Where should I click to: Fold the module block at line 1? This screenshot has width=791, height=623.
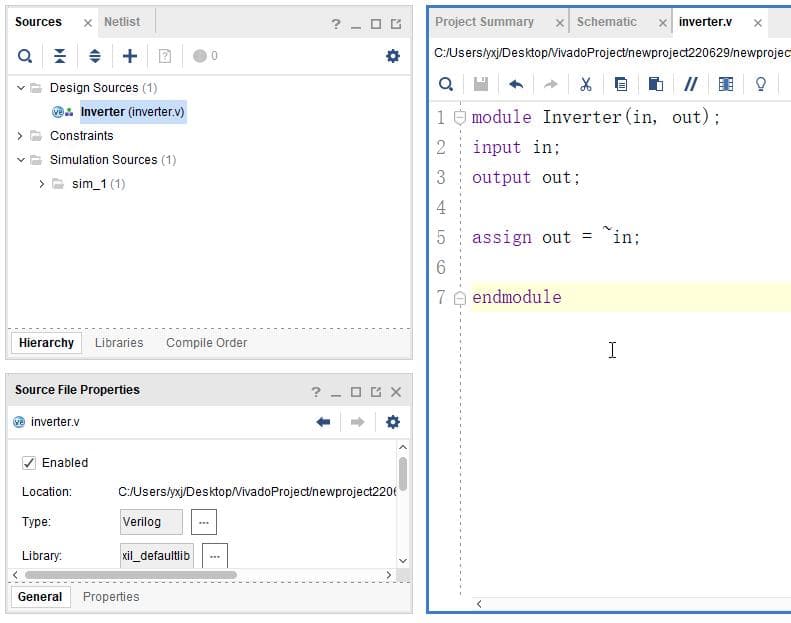coord(460,118)
